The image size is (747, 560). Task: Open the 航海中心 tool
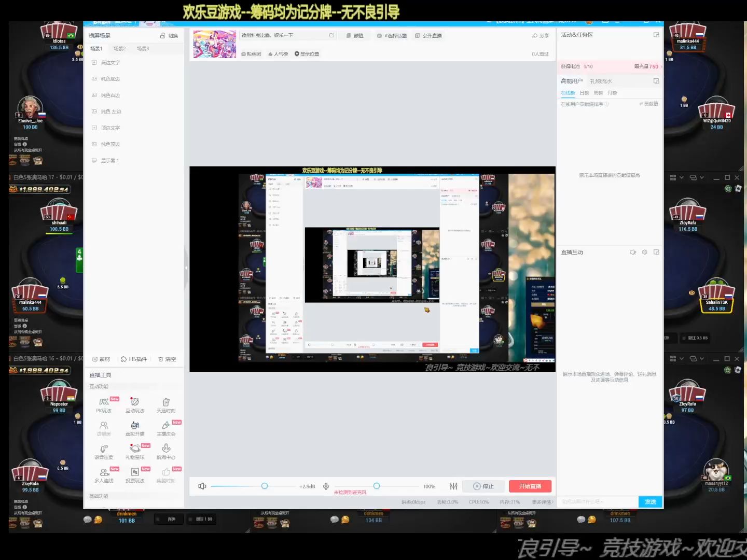point(166,452)
